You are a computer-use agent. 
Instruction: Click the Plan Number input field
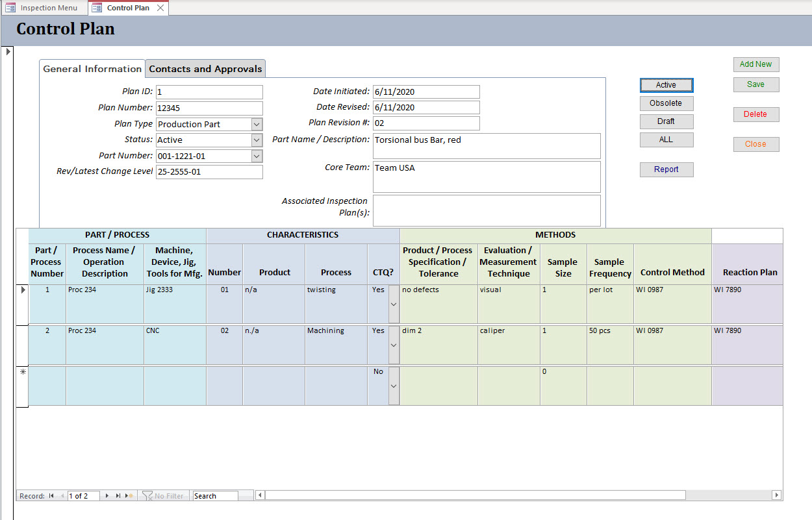tap(209, 108)
